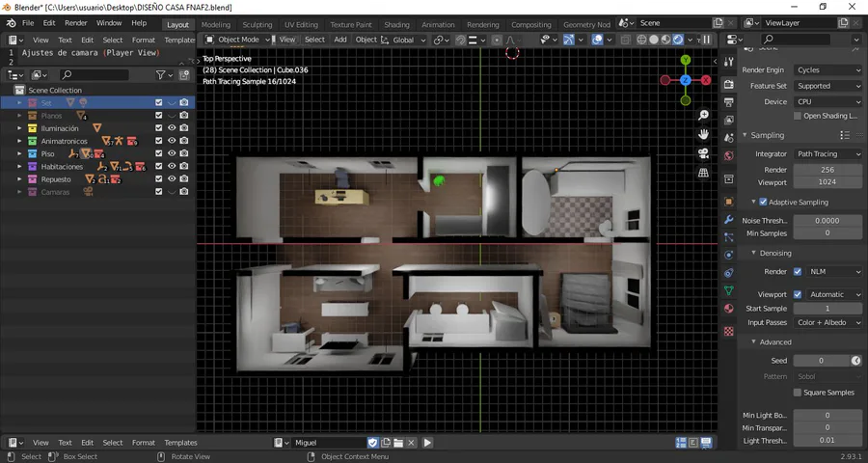Expand the Habitaciones collection in the outliner
This screenshot has width=868, height=463.
click(x=19, y=167)
